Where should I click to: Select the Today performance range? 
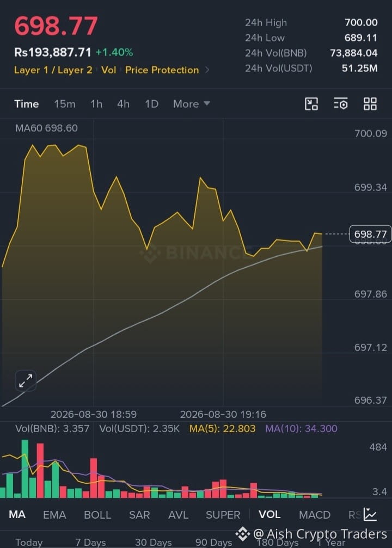(29, 542)
